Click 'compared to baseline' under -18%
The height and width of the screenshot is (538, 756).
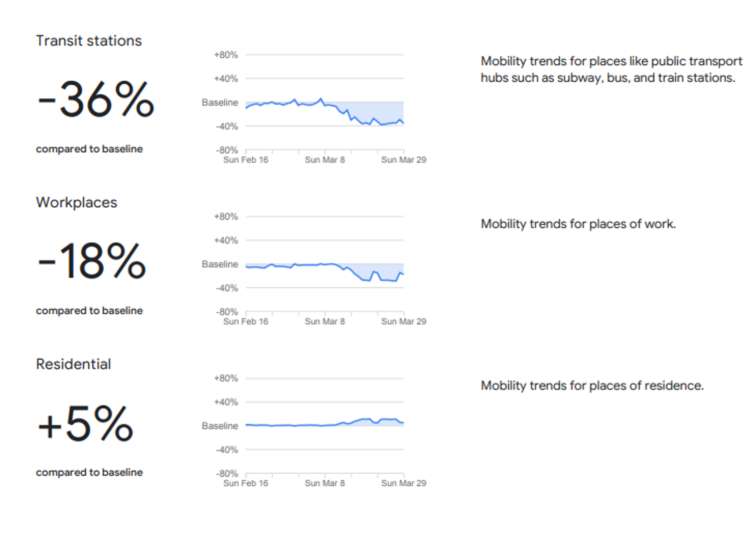pyautogui.click(x=89, y=311)
